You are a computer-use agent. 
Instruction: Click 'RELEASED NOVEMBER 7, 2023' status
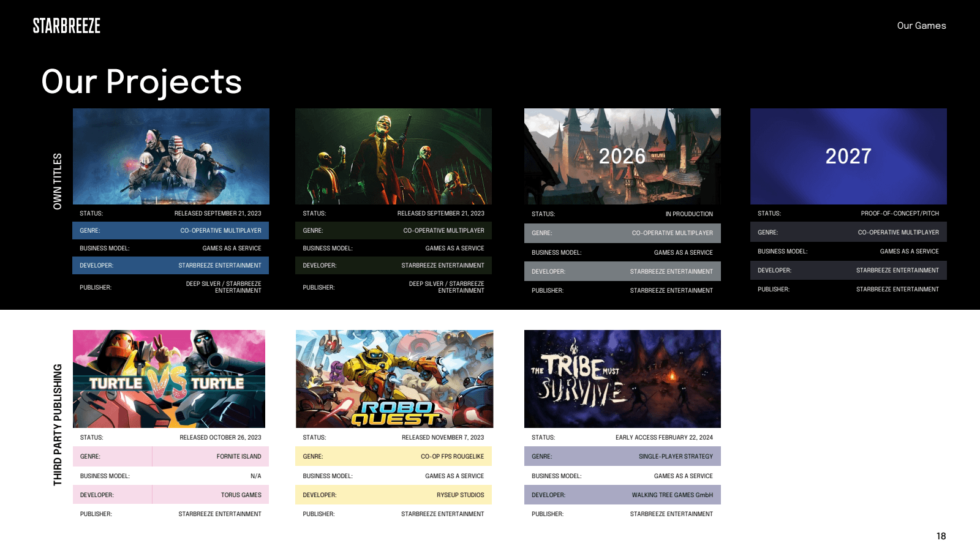pyautogui.click(x=443, y=438)
